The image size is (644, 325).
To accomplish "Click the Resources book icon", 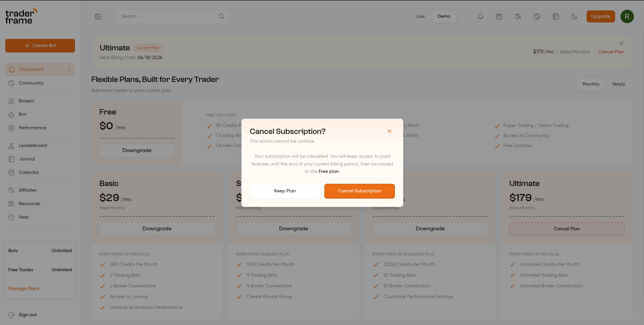I will point(11,204).
